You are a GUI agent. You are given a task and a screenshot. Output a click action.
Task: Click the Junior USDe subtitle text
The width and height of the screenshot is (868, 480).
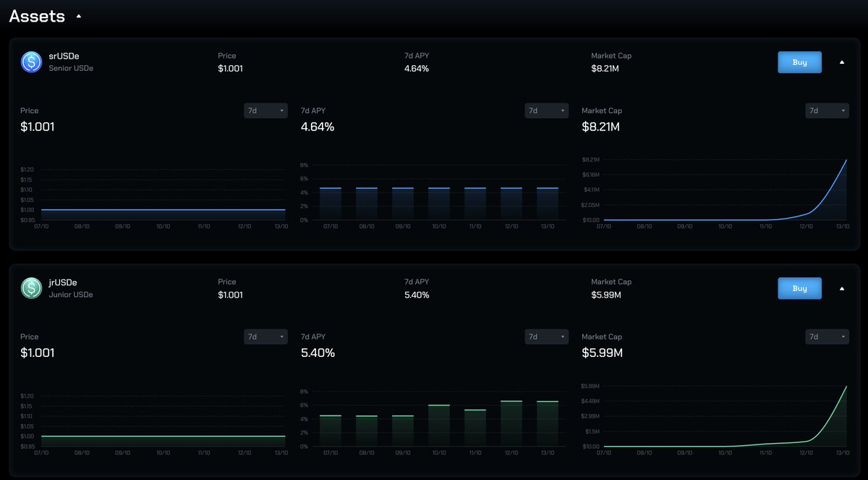[x=71, y=295]
